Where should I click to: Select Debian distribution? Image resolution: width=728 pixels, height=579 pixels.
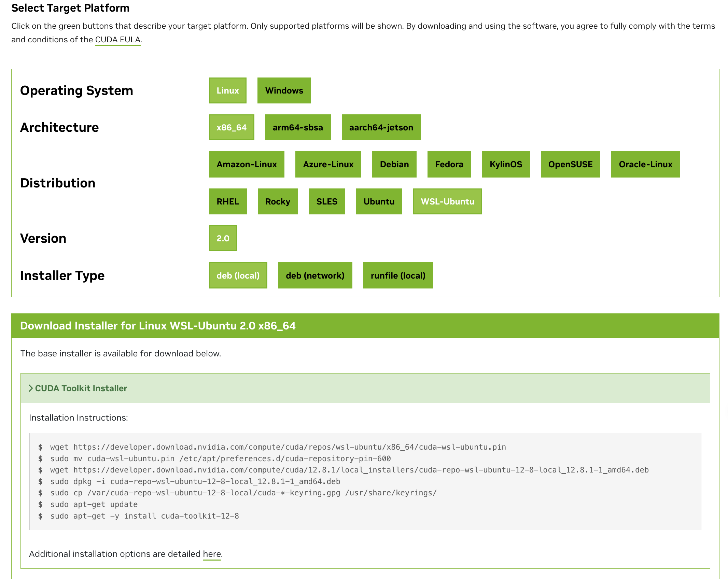pos(394,164)
